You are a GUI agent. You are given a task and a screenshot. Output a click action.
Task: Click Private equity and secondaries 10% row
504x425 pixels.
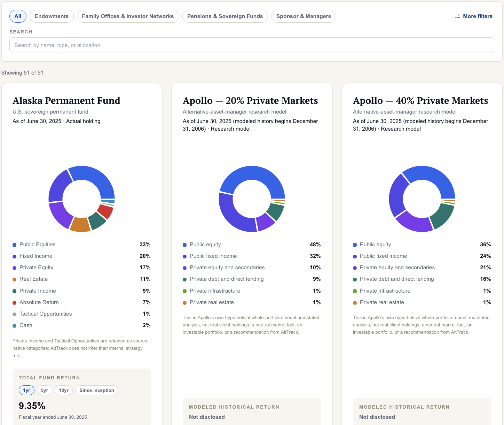pyautogui.click(x=252, y=268)
